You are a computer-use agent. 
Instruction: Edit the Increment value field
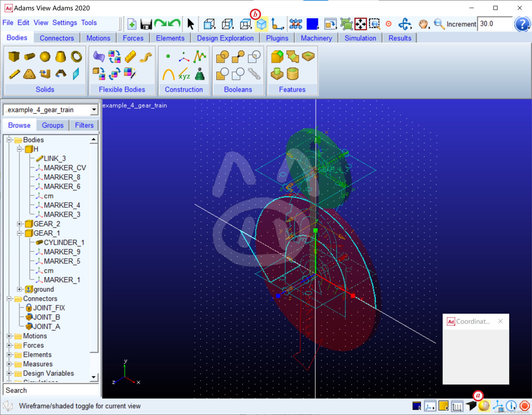495,24
